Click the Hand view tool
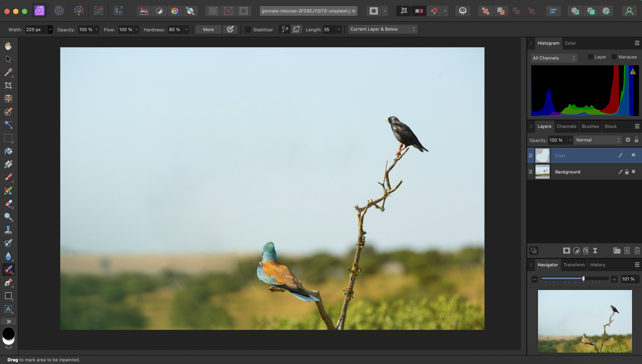642x364 pixels. pyautogui.click(x=8, y=46)
